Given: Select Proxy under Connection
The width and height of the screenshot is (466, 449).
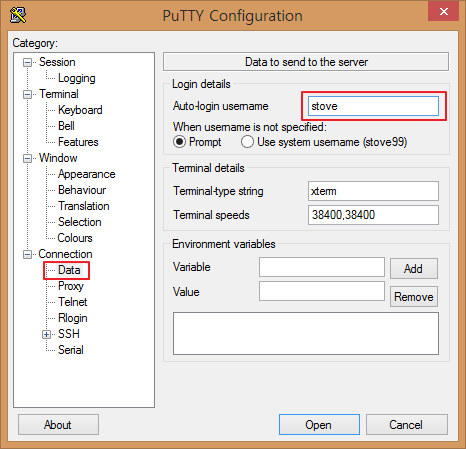Looking at the screenshot, I should 70,286.
